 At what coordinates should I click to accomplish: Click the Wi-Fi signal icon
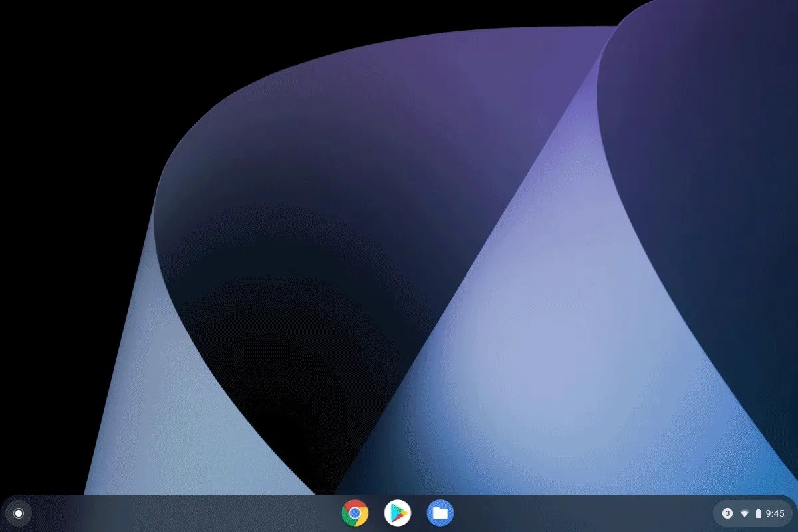point(745,513)
